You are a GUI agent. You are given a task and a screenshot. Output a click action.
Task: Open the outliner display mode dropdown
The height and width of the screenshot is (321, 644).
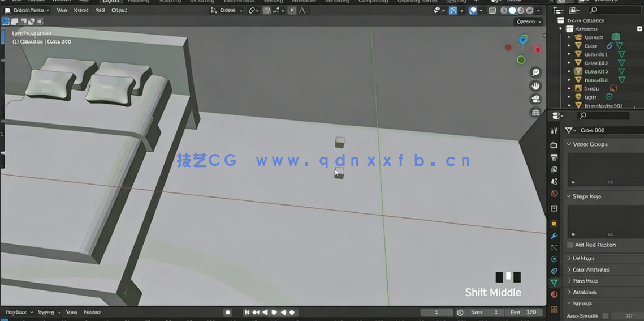point(575,10)
